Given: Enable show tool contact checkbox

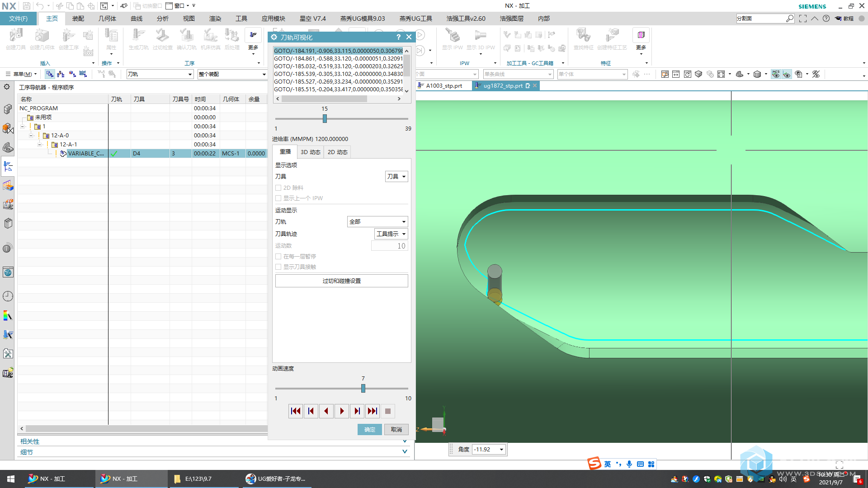Looking at the screenshot, I should 278,267.
